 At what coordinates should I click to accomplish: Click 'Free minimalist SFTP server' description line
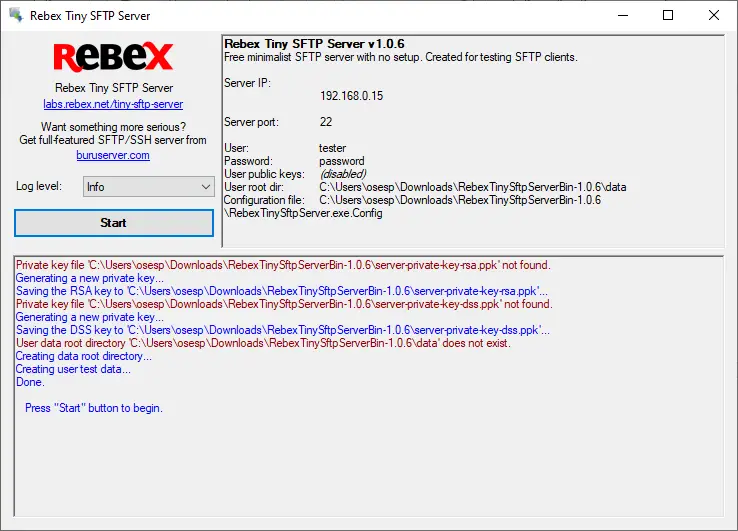[401, 57]
